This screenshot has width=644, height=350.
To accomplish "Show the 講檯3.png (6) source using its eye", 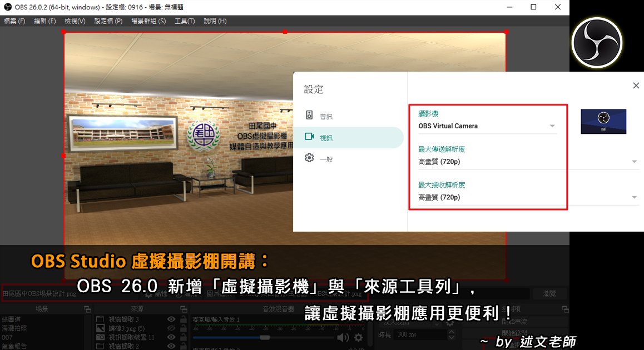I will pyautogui.click(x=171, y=328).
